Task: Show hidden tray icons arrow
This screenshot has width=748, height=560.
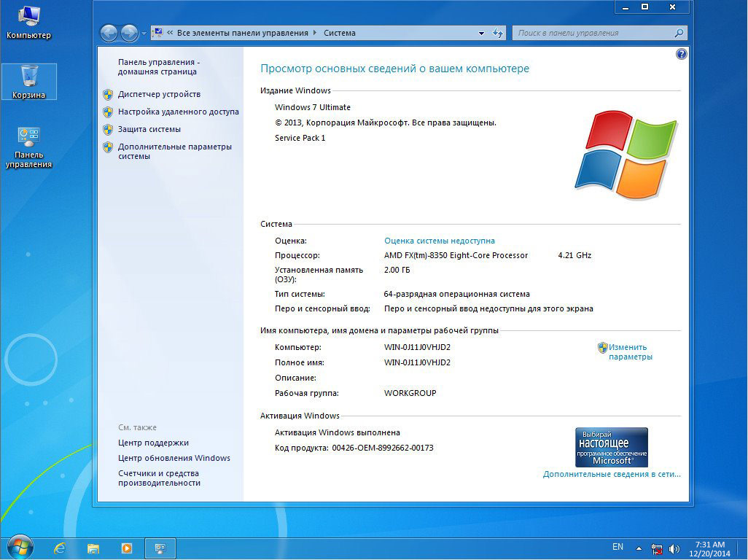Action: point(639,548)
